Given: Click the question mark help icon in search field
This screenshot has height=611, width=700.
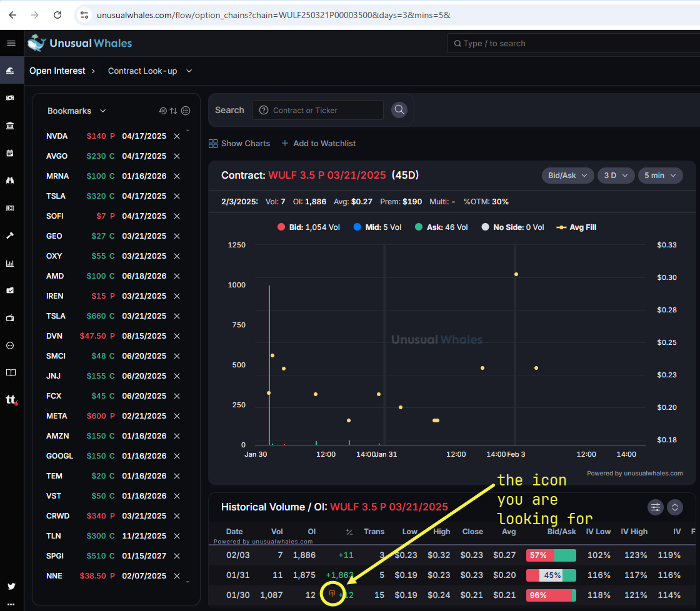Looking at the screenshot, I should [x=264, y=110].
